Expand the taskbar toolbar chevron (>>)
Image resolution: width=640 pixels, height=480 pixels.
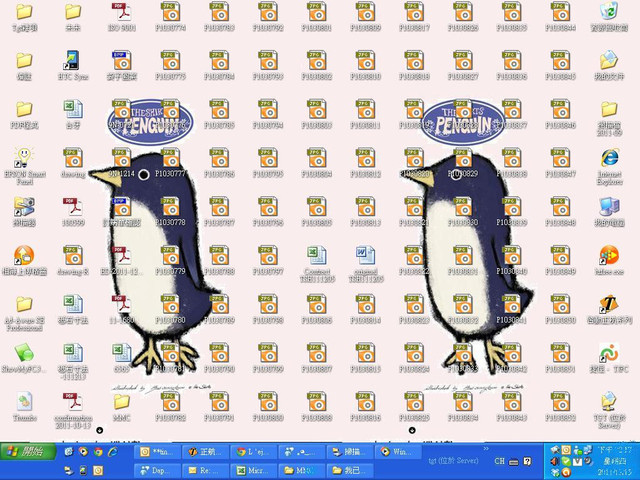click(486, 449)
